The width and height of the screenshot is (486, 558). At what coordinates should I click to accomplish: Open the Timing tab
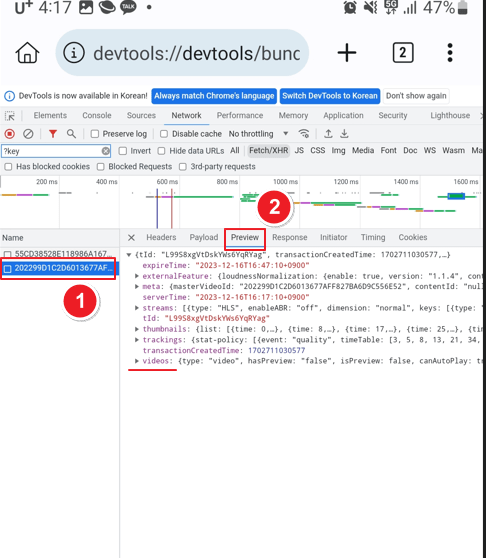[373, 237]
